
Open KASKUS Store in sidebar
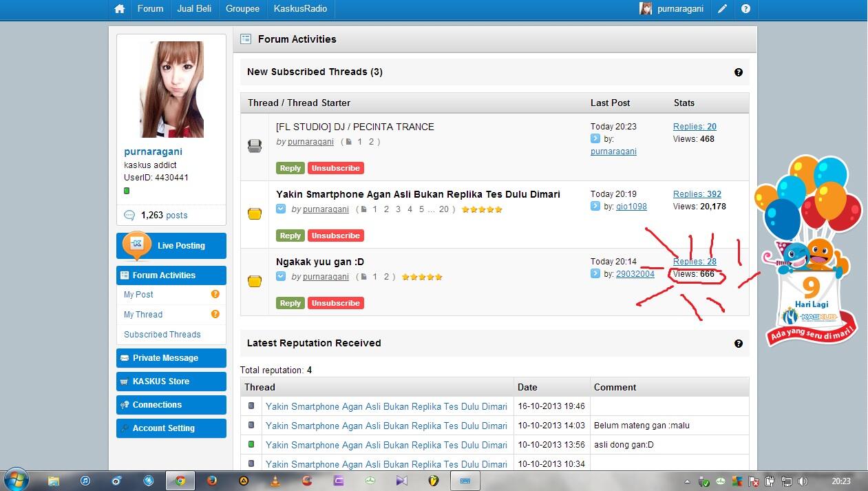point(171,382)
